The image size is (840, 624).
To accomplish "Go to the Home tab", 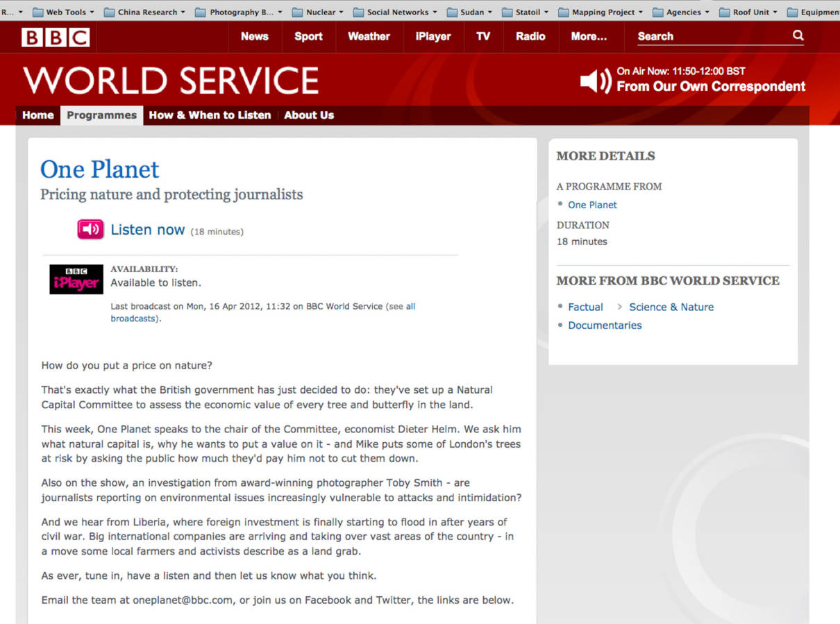I will pyautogui.click(x=37, y=115).
